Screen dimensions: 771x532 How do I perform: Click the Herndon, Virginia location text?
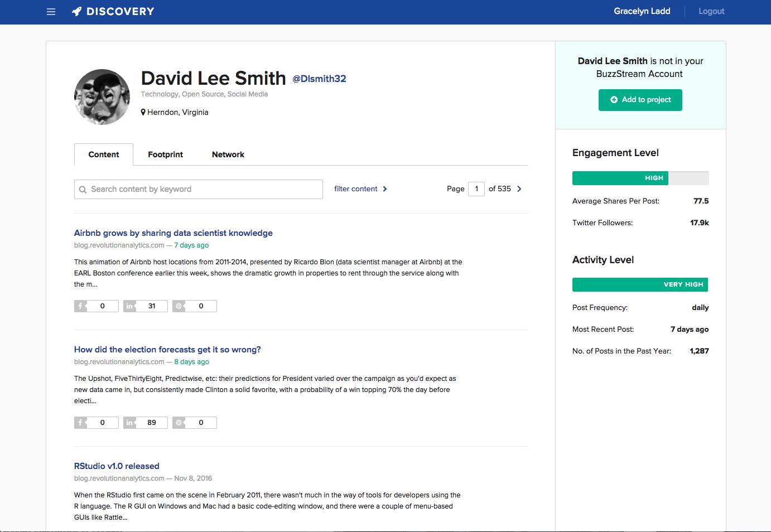coord(178,112)
